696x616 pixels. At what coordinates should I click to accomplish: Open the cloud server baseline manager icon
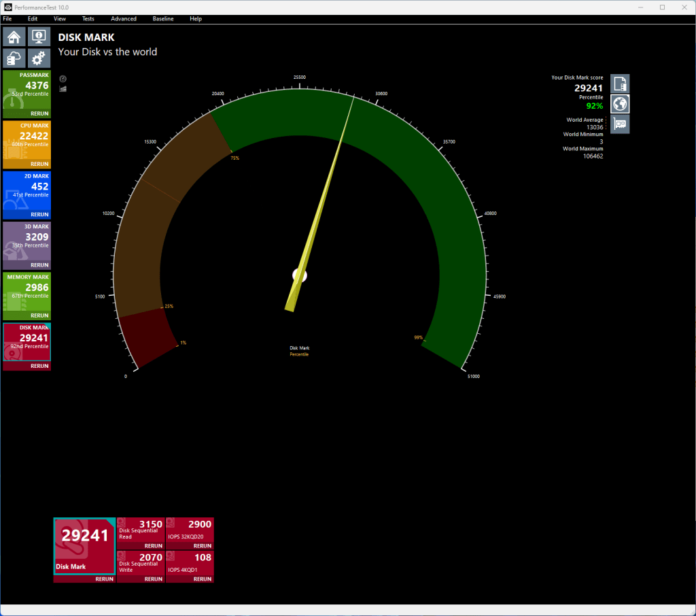14,58
